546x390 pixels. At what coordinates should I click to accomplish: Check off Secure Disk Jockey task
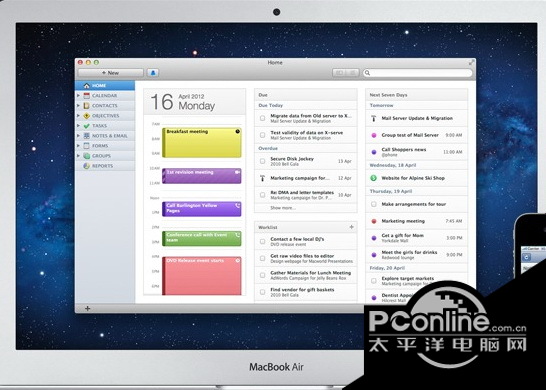click(263, 161)
